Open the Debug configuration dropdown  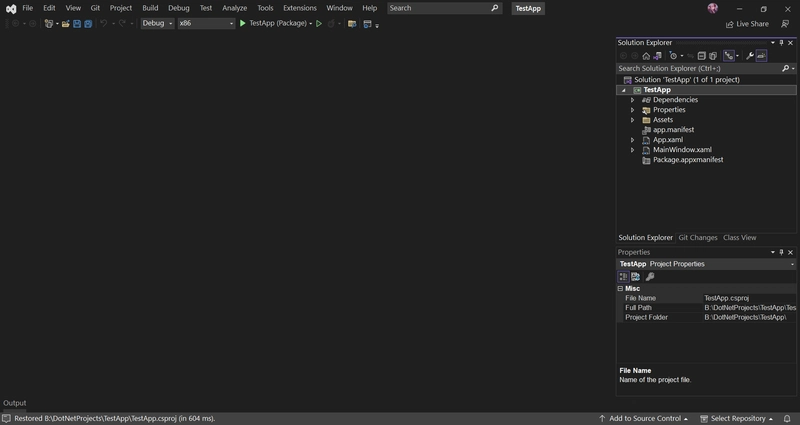click(157, 23)
